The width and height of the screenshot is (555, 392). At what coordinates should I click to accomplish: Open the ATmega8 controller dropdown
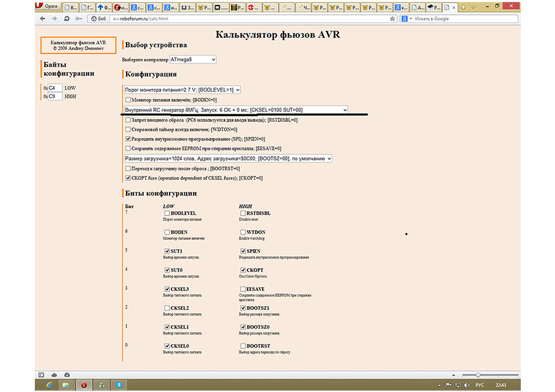click(x=193, y=59)
